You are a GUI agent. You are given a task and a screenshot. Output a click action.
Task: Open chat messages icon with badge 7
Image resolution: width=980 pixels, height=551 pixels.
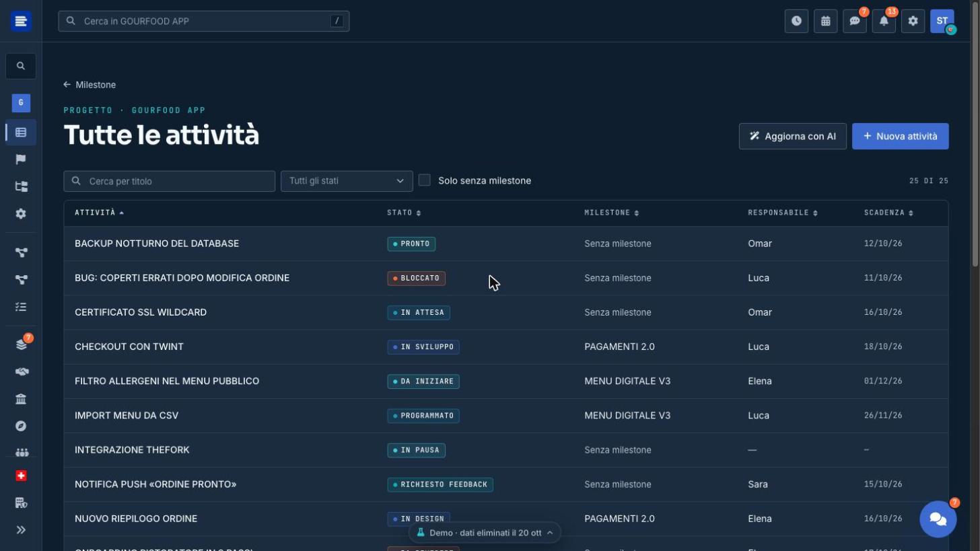(855, 21)
